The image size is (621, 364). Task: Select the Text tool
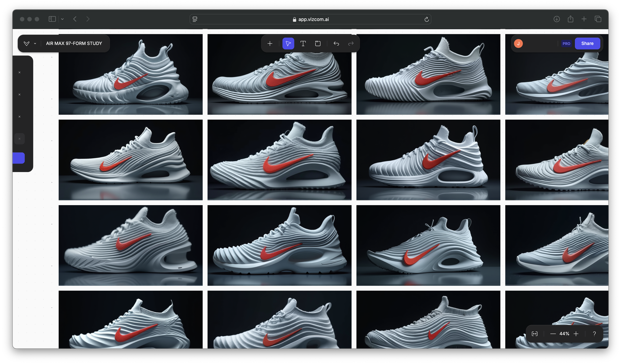pos(303,44)
